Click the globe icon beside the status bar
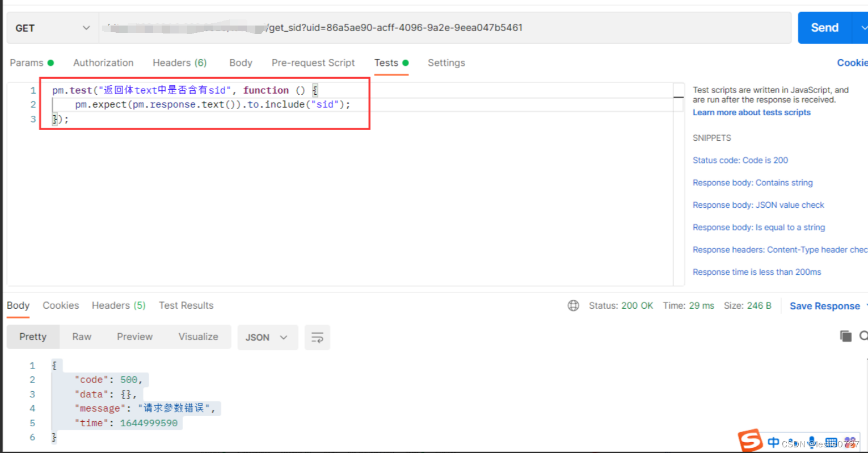The image size is (868, 453). pos(573,305)
